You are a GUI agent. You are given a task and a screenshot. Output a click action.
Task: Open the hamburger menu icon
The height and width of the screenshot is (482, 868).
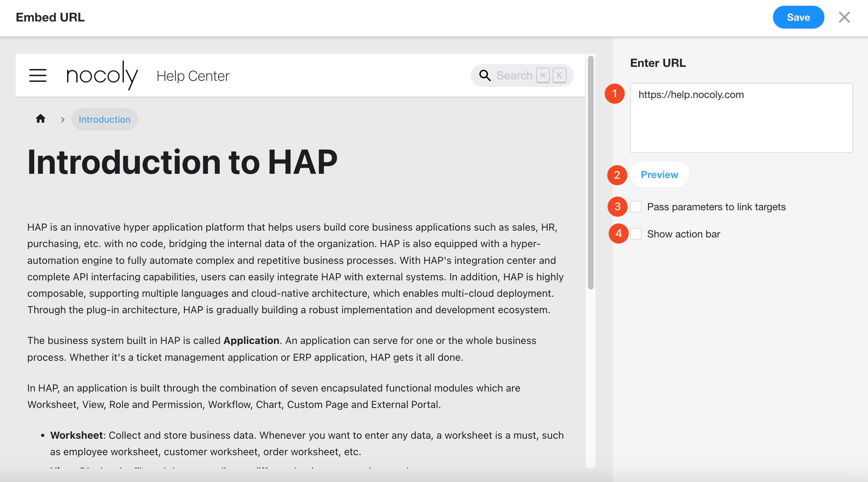pos(38,75)
